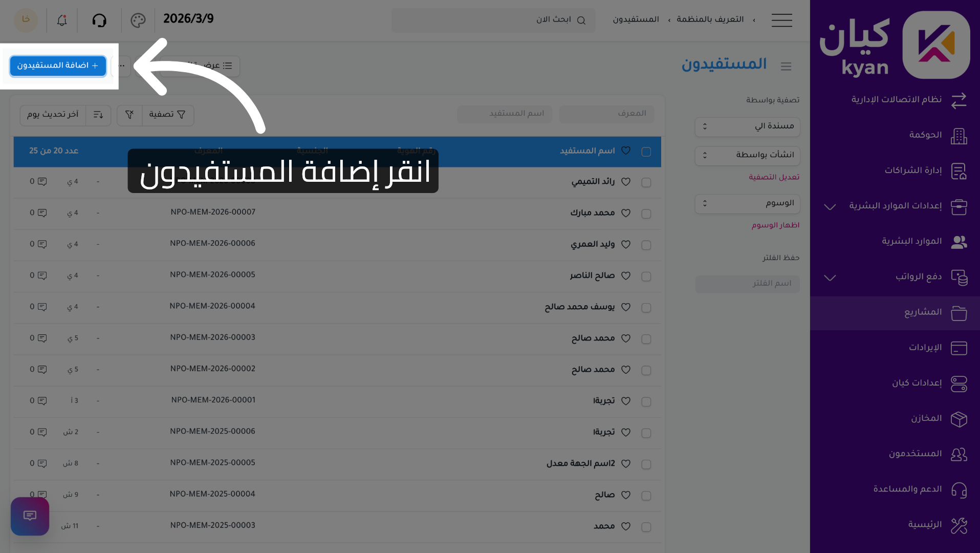Open the المشاريع sidebar icon

tap(960, 313)
